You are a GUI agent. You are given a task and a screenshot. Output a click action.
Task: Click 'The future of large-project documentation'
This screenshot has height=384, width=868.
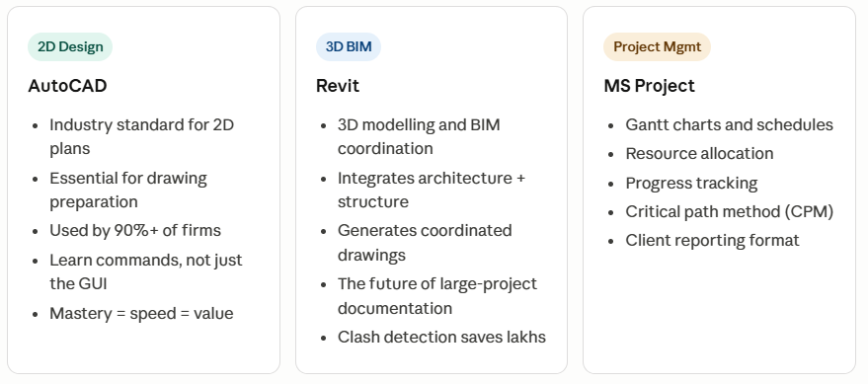437,295
